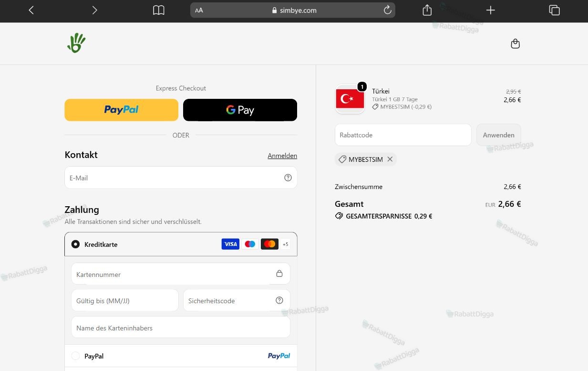Viewport: 588px width, 371px height.
Task: Click the crossed-out price 2,95 €
Action: pyautogui.click(x=513, y=91)
